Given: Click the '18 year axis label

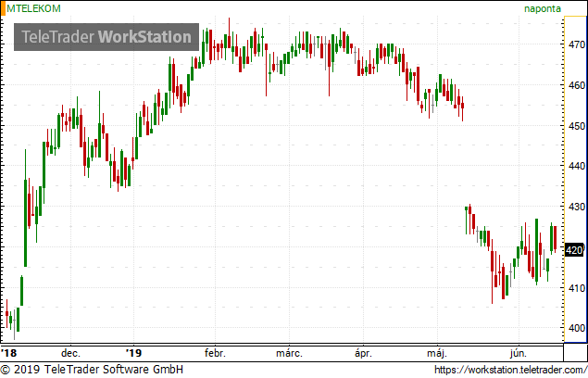Looking at the screenshot, I should [9, 353].
